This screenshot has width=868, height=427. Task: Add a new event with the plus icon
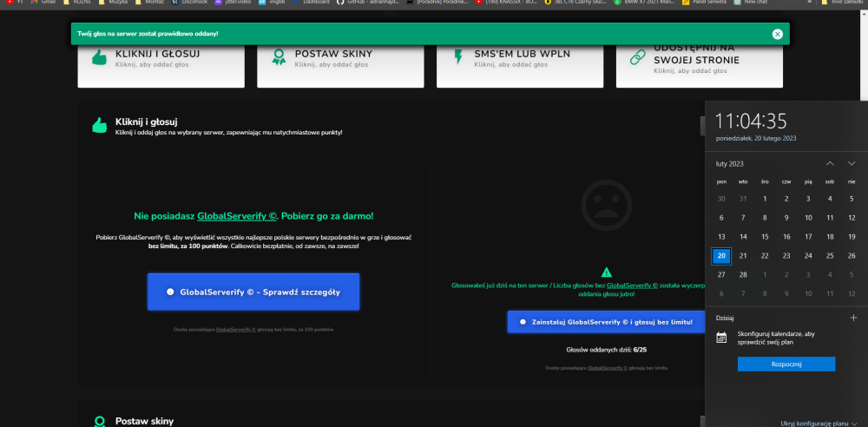click(x=853, y=318)
